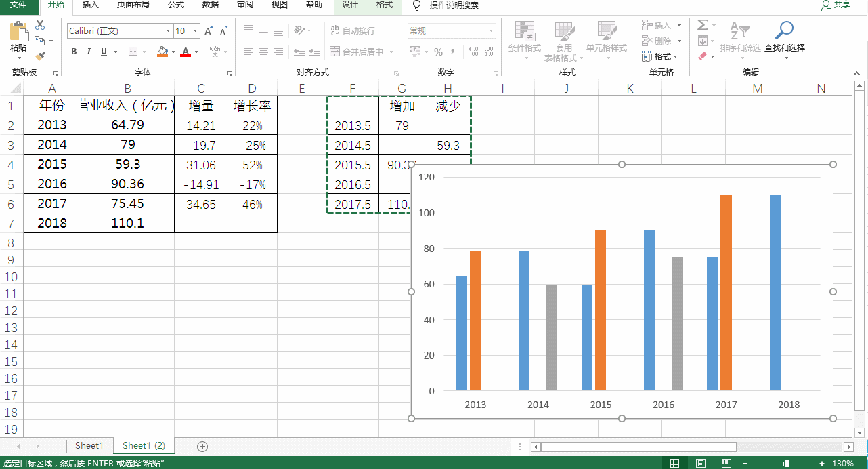Apply underline to the selection
The image size is (868, 469).
click(x=103, y=52)
